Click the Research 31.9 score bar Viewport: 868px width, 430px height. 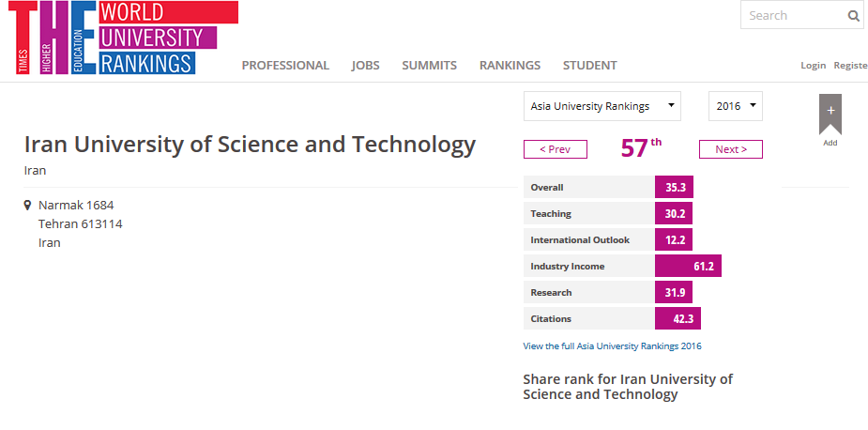[674, 293]
